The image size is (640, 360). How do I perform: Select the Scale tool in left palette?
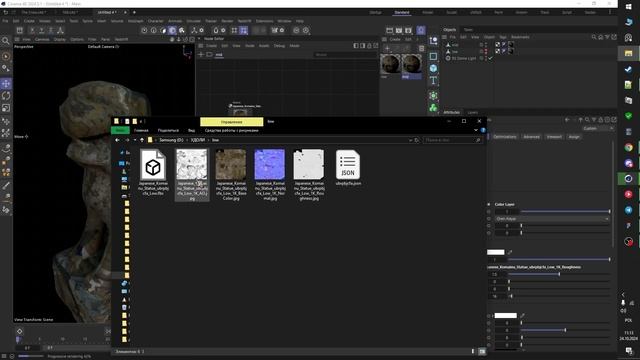click(6, 108)
